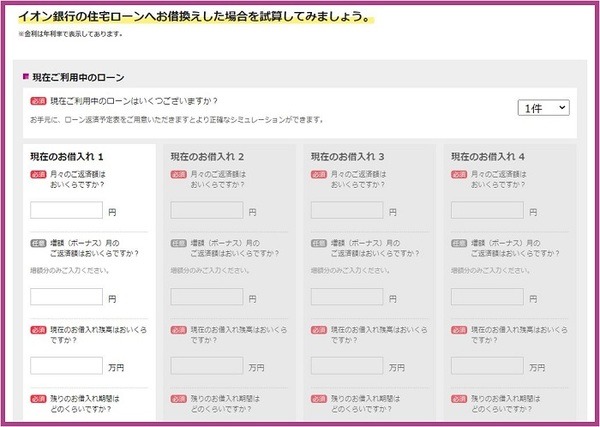Click remaining balance field for loan 4
This screenshot has height=427, width=600.
click(488, 365)
